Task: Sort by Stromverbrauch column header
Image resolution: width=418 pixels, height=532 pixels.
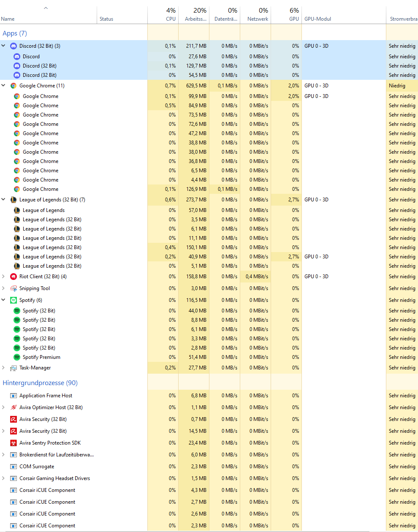Action: [x=402, y=15]
